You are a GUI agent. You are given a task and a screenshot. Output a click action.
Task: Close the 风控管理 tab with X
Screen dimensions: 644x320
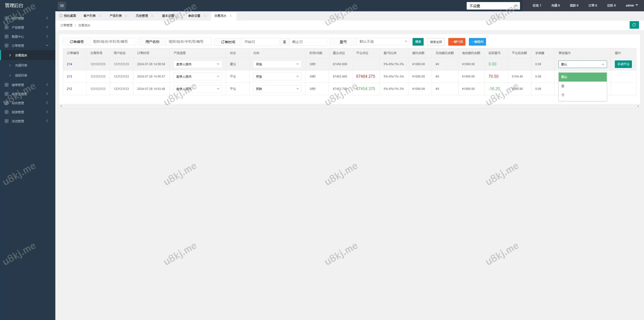(x=152, y=16)
